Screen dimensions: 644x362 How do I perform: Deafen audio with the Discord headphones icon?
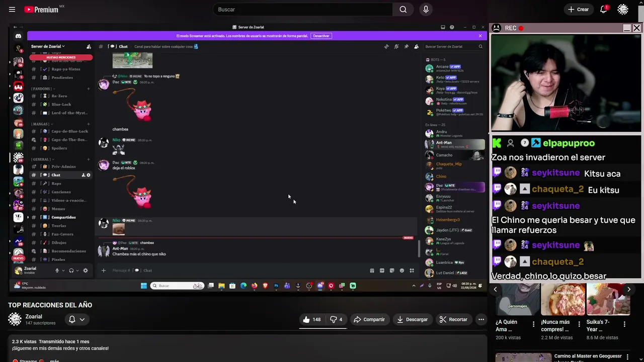click(71, 270)
